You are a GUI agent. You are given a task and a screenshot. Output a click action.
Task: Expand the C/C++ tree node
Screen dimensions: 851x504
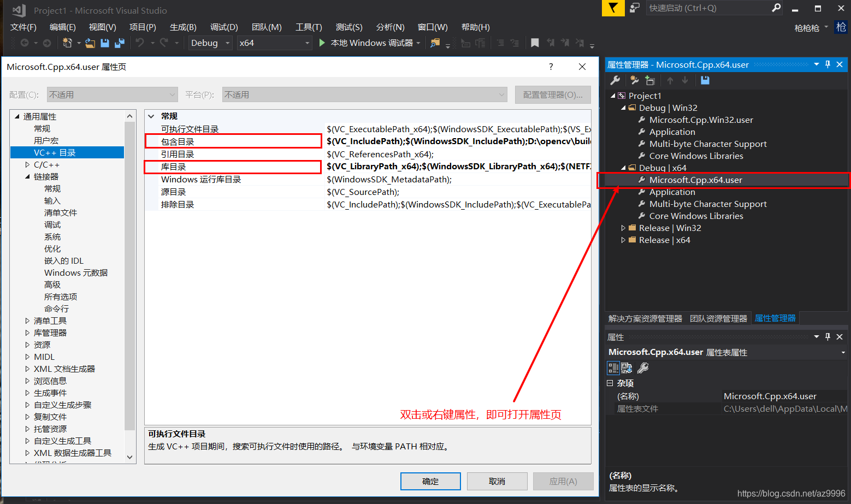27,164
